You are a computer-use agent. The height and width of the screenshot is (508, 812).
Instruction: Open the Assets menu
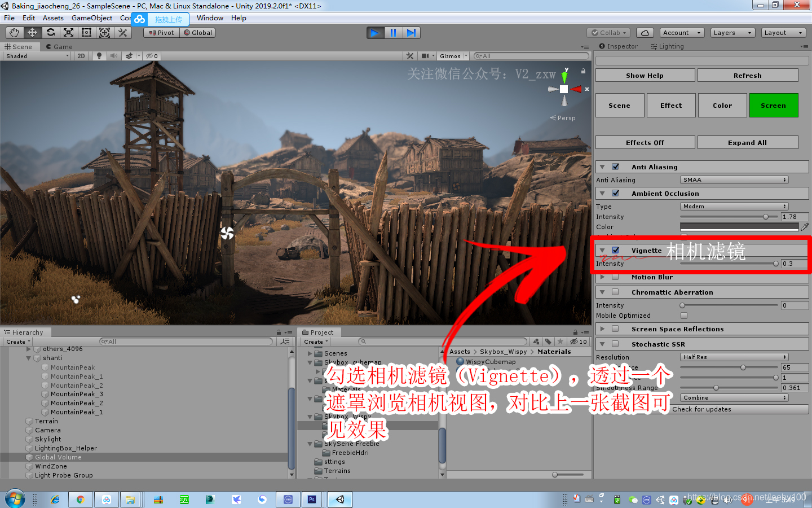point(53,18)
